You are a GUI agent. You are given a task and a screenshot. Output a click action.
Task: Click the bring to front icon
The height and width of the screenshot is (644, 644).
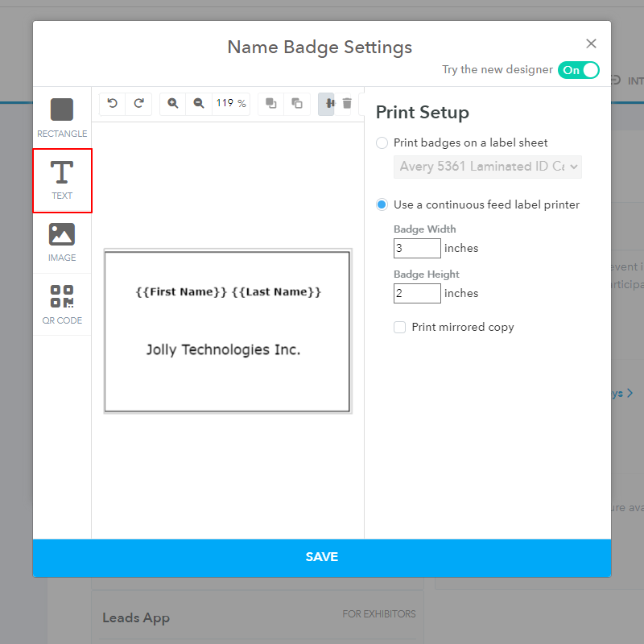coord(271,103)
